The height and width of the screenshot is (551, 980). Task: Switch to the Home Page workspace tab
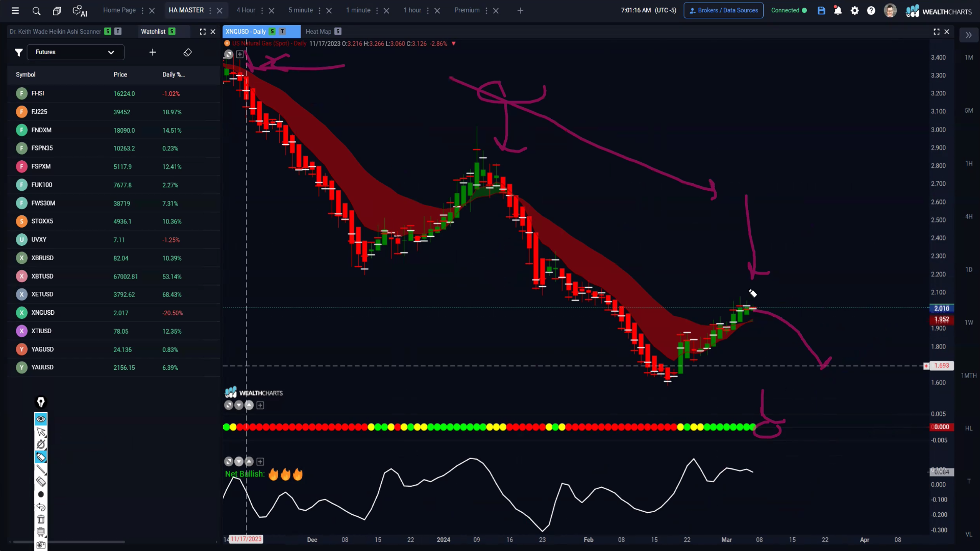pyautogui.click(x=119, y=10)
